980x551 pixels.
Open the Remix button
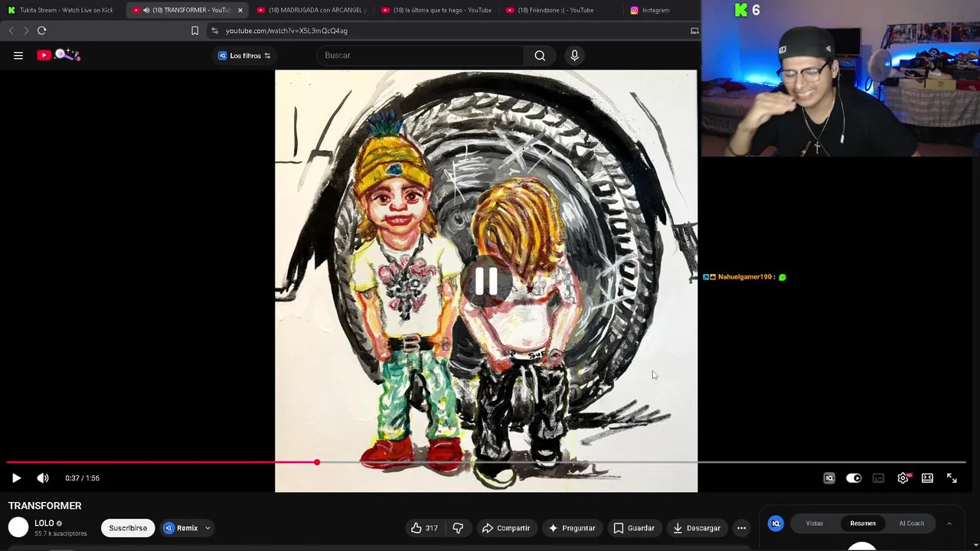pyautogui.click(x=181, y=528)
